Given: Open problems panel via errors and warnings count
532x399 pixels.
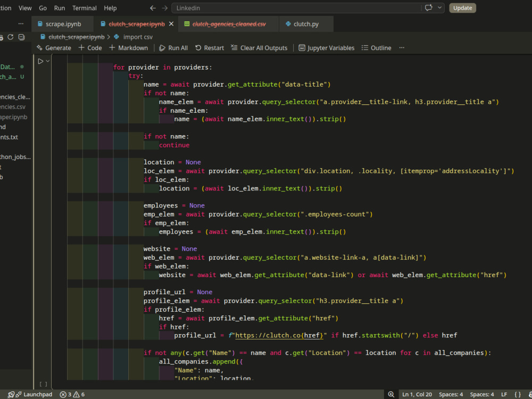Looking at the screenshot, I should [x=72, y=394].
